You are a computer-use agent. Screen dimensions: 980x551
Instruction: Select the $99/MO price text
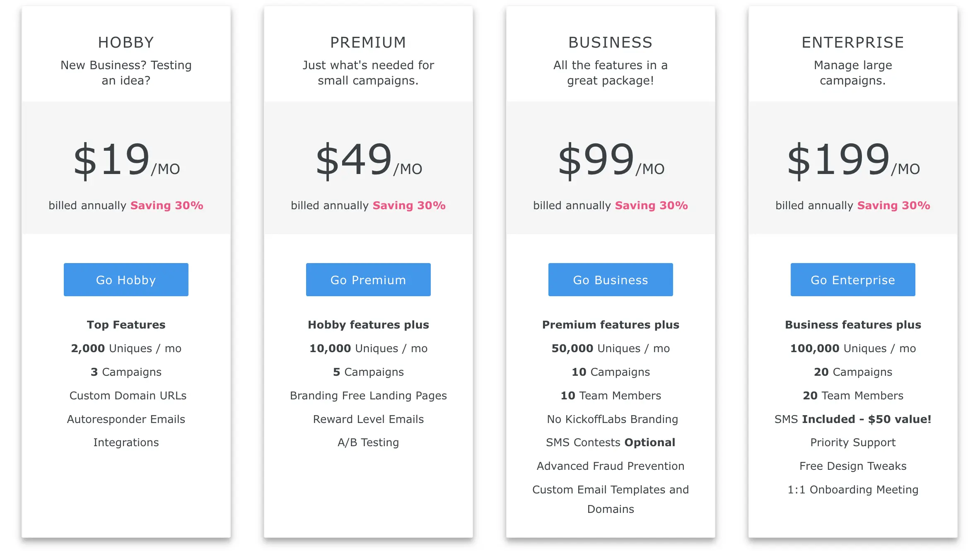(611, 160)
